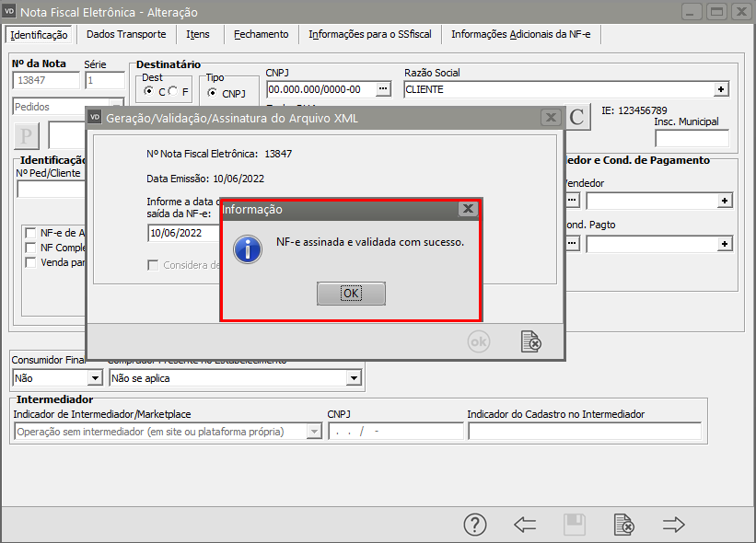Click the plus button next to Cond. Pagto
This screenshot has width=756, height=543.
(x=725, y=244)
